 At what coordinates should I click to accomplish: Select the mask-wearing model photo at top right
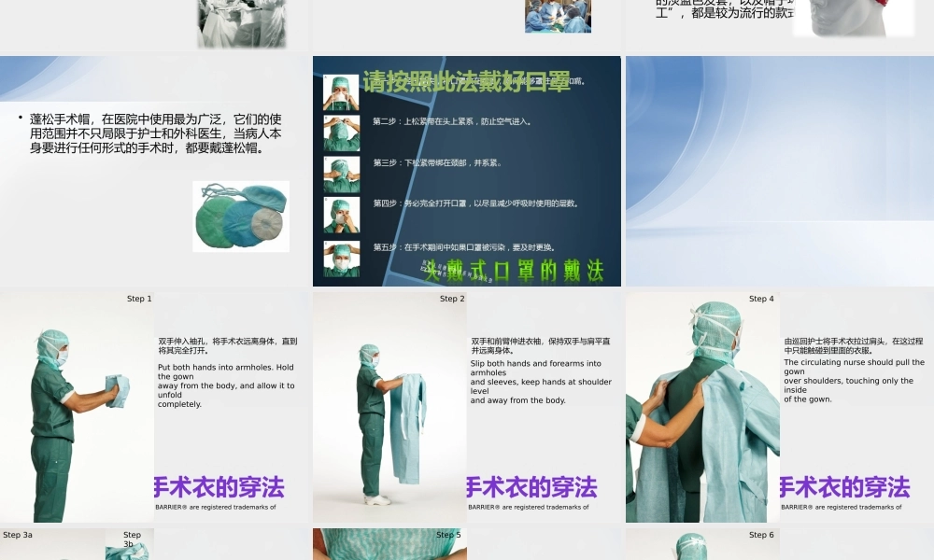(853, 19)
